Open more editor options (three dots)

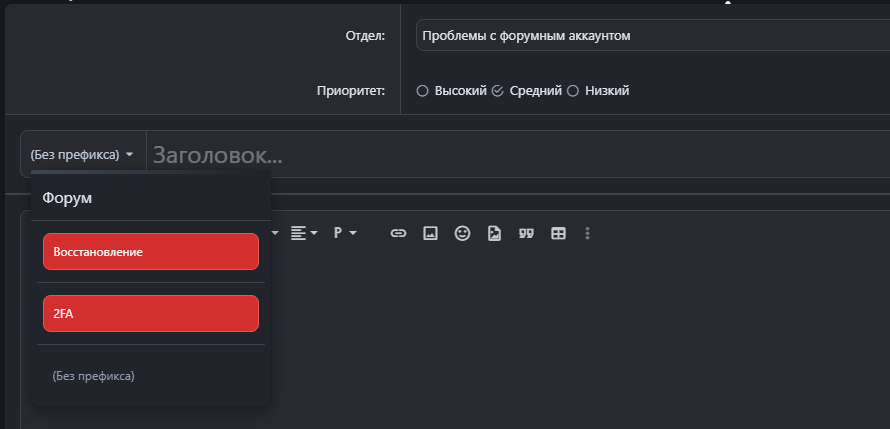coord(587,233)
